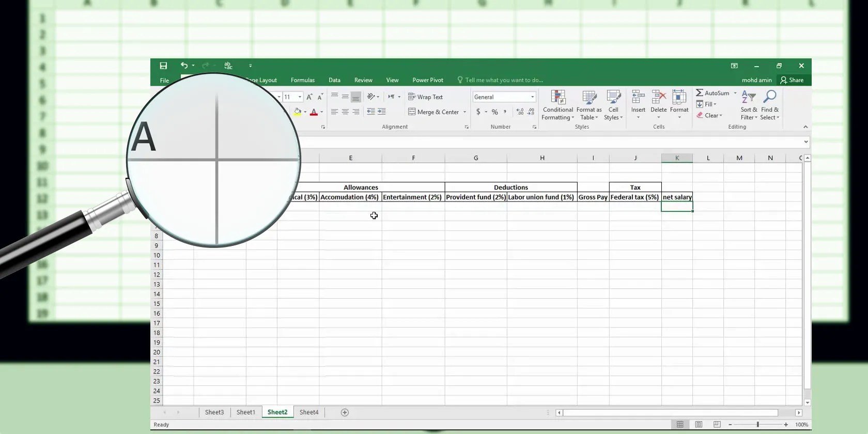
Task: Open Ribbon Display Options icon
Action: 734,66
